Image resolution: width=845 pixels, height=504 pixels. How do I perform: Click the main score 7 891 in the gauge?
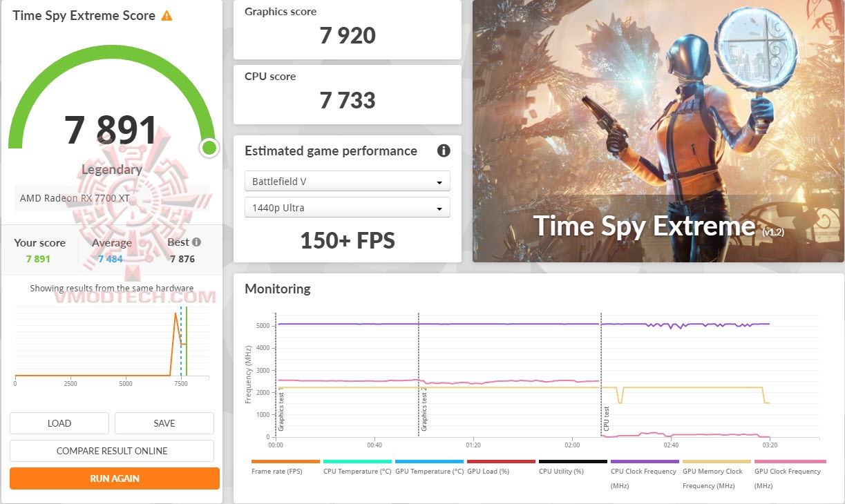[x=111, y=130]
